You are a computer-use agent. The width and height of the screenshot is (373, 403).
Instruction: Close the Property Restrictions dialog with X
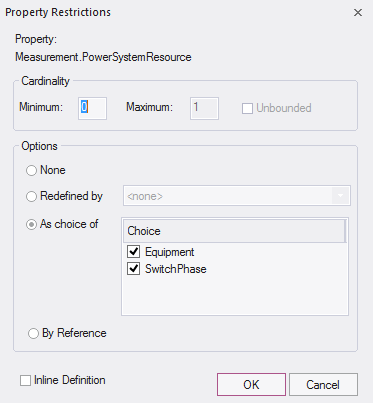click(358, 13)
